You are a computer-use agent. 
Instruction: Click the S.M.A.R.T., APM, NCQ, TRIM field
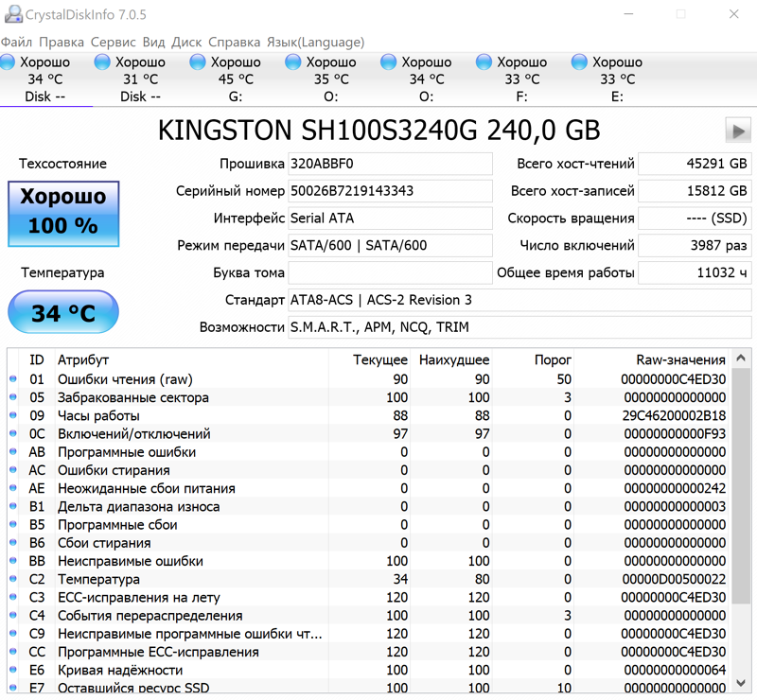pyautogui.click(x=519, y=327)
